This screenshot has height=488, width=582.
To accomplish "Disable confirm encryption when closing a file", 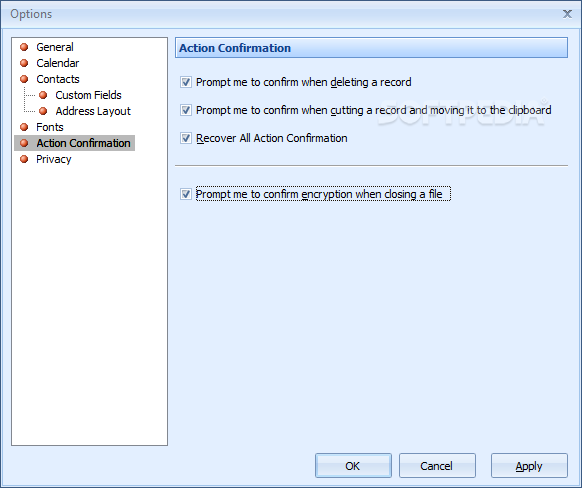I will click(186, 194).
